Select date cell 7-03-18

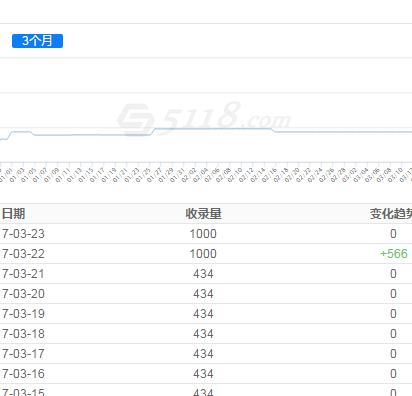(x=23, y=334)
